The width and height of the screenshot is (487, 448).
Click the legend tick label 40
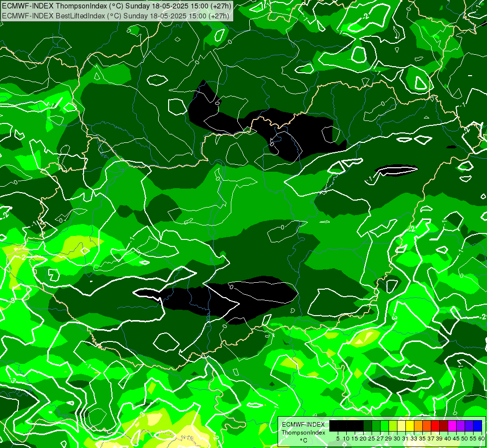(x=448, y=439)
